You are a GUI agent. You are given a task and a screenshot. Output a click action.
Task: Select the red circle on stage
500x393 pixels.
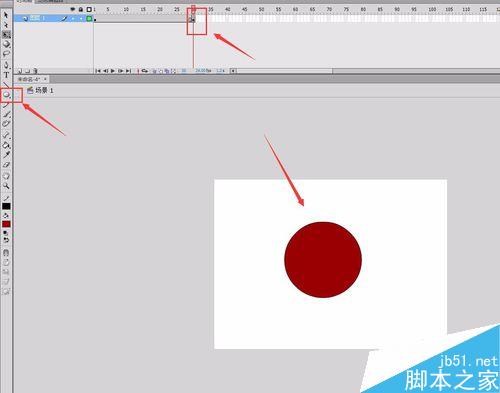[x=323, y=260]
